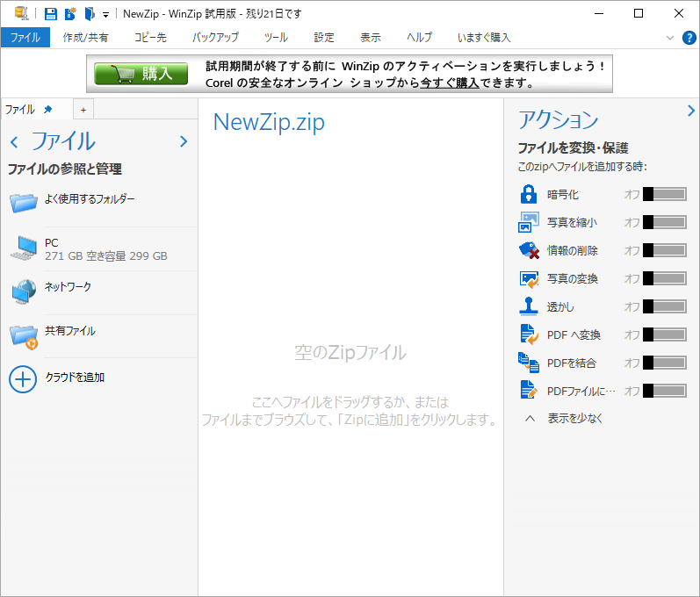Screen dimensions: 700x597
Task: Click the 暗号化 label
Action: pos(562,195)
